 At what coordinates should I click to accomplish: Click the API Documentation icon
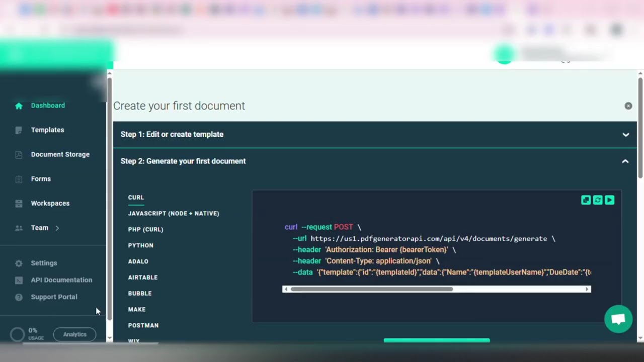coord(19,280)
